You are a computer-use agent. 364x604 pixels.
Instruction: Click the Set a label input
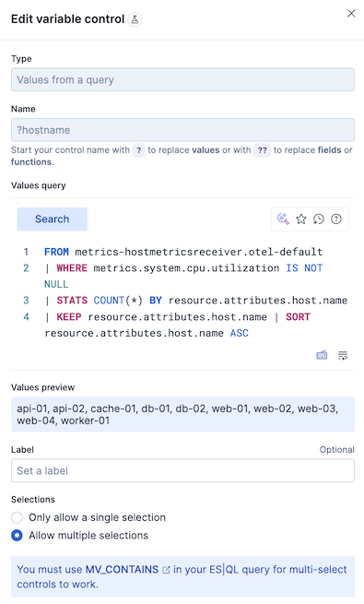[182, 470]
